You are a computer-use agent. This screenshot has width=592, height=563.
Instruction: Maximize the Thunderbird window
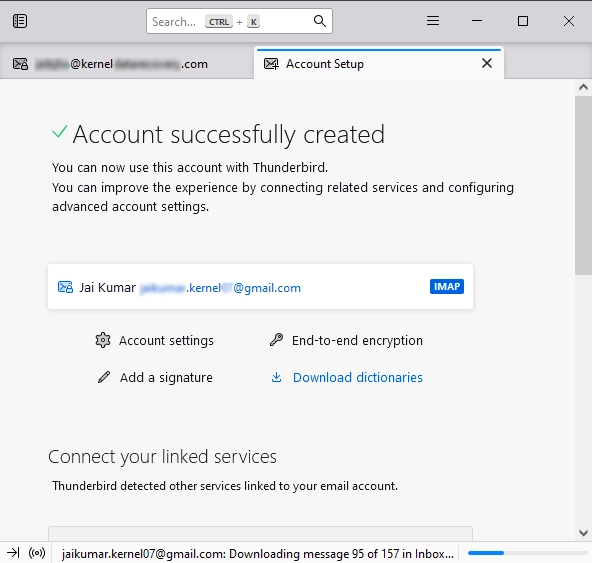tap(523, 21)
